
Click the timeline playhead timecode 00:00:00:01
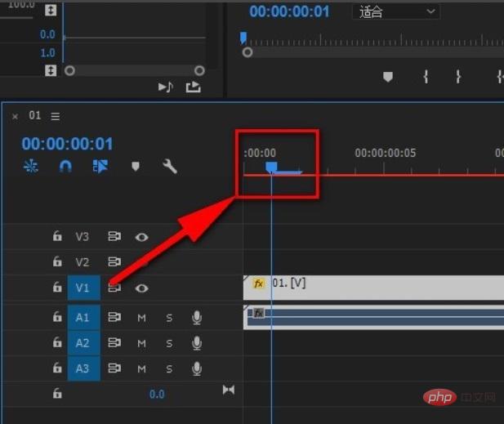67,144
